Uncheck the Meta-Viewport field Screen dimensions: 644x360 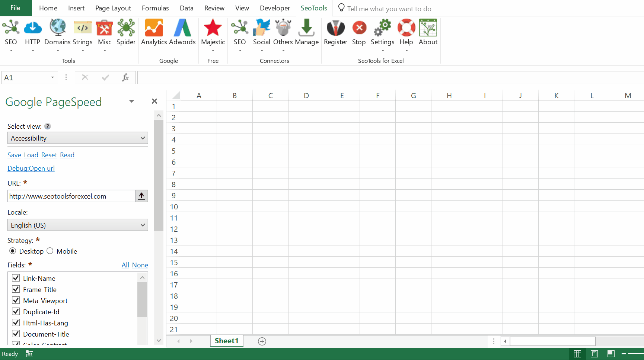(16, 300)
